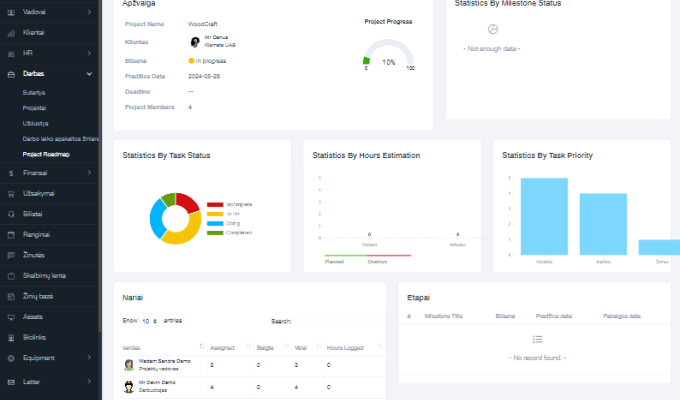Expand the HR submenu arrow

pyautogui.click(x=90, y=53)
